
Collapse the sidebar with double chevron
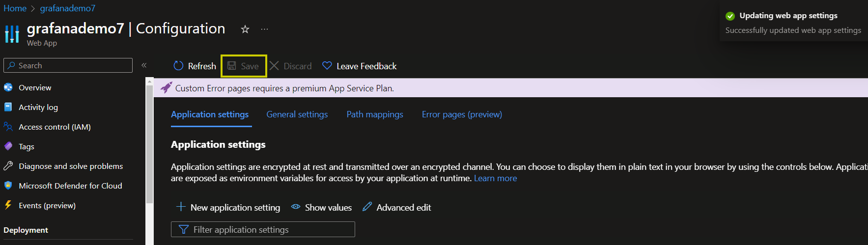144,65
